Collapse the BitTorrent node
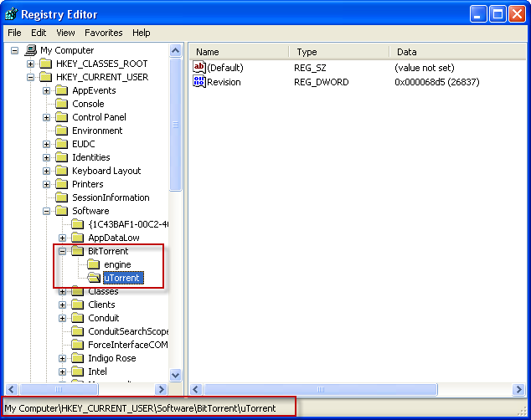This screenshot has height=420, width=531. coord(62,251)
